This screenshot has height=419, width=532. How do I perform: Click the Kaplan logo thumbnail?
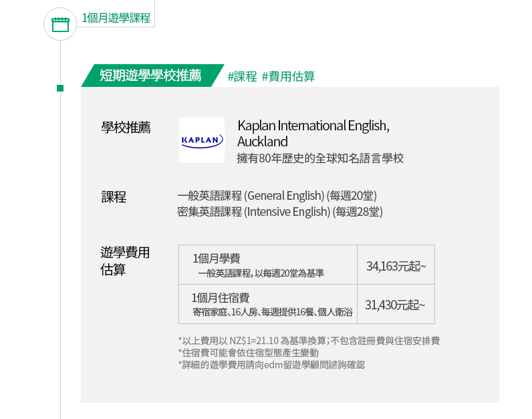[202, 140]
